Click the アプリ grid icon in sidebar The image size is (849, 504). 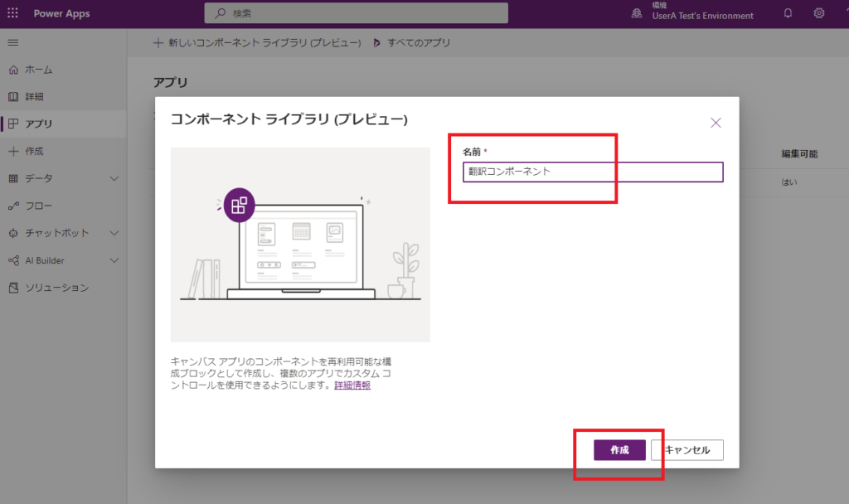click(13, 124)
